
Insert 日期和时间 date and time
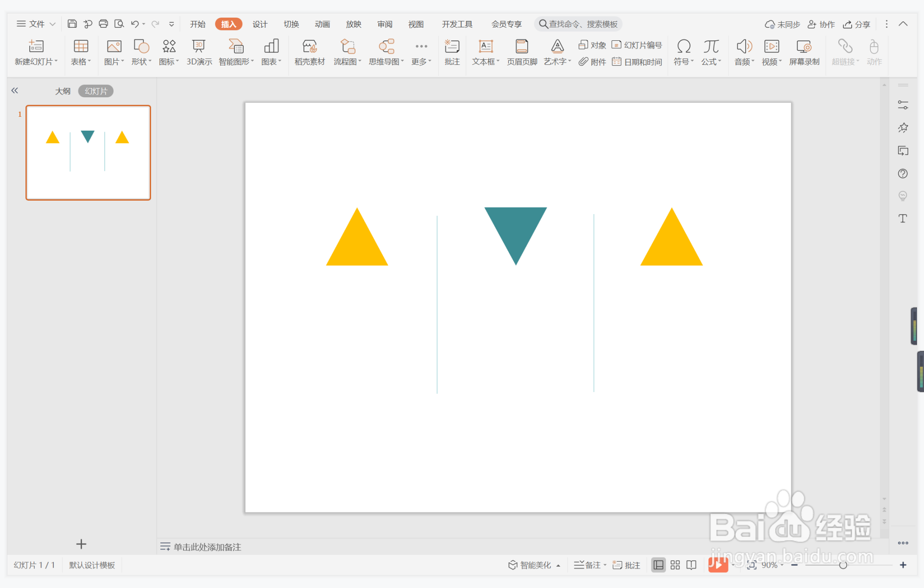point(637,62)
